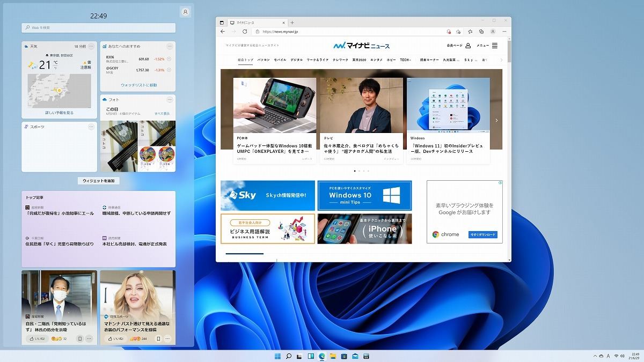Open 職域接種 application story headline
Screen dimensions: 644x362
[x=137, y=213]
